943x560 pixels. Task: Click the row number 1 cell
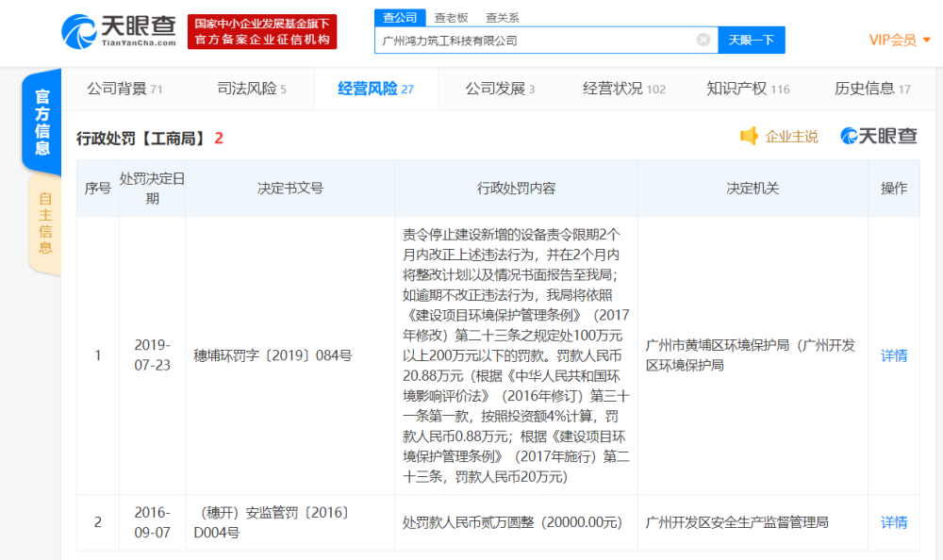coord(97,355)
